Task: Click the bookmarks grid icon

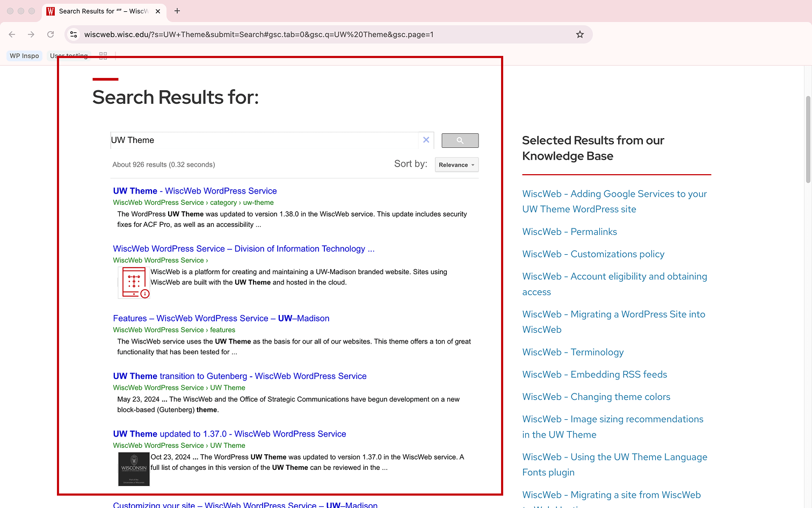Action: pos(103,56)
